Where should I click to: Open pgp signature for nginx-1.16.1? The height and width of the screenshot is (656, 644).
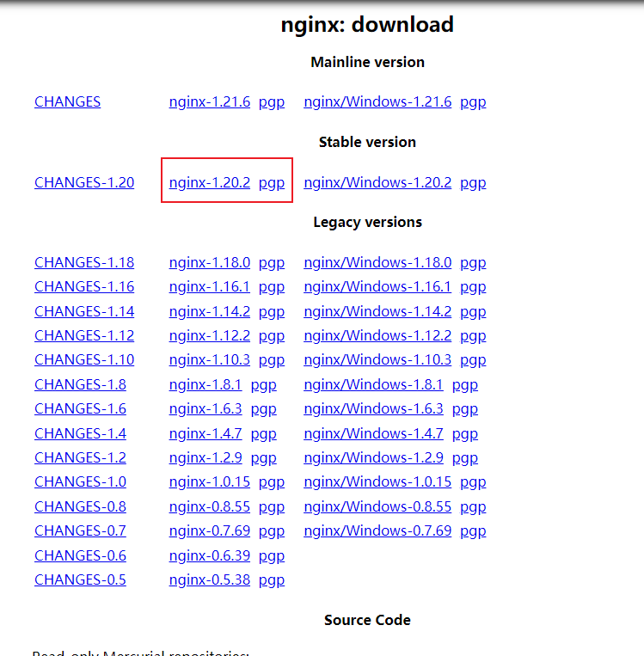pos(272,287)
